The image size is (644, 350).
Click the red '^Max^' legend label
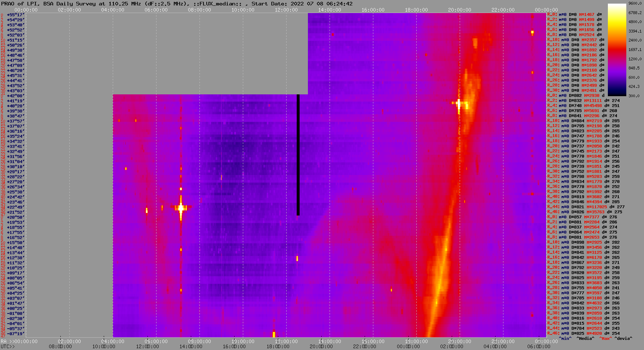pos(605,338)
